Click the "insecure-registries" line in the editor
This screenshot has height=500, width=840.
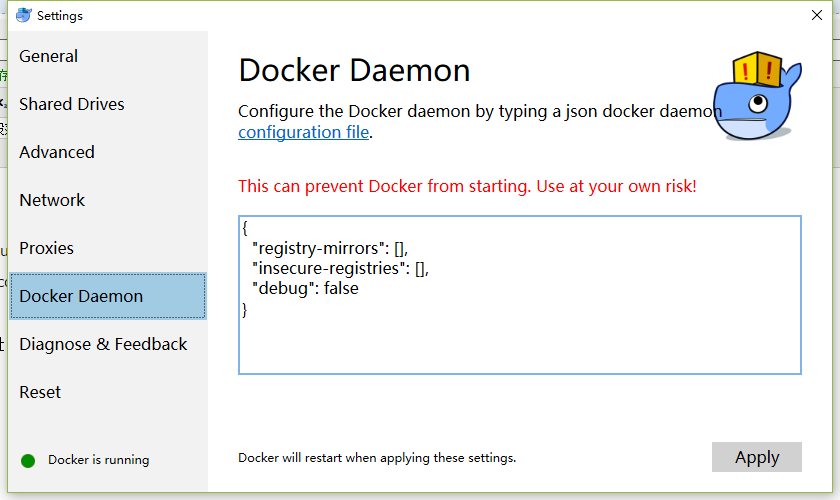click(340, 268)
